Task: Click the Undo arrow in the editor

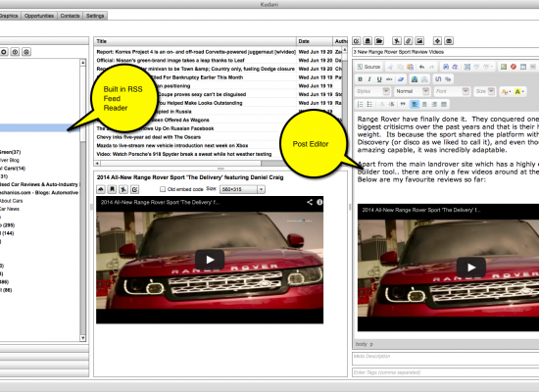Action: point(421,67)
